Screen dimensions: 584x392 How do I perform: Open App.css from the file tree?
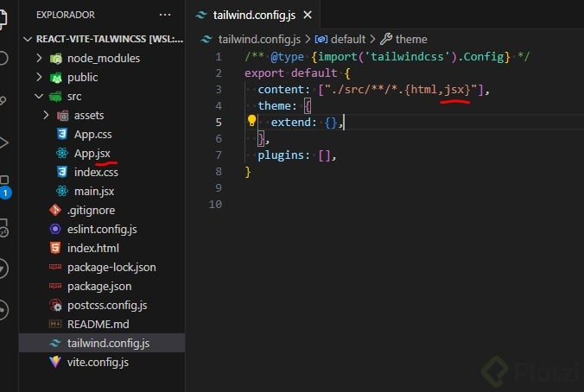point(92,135)
